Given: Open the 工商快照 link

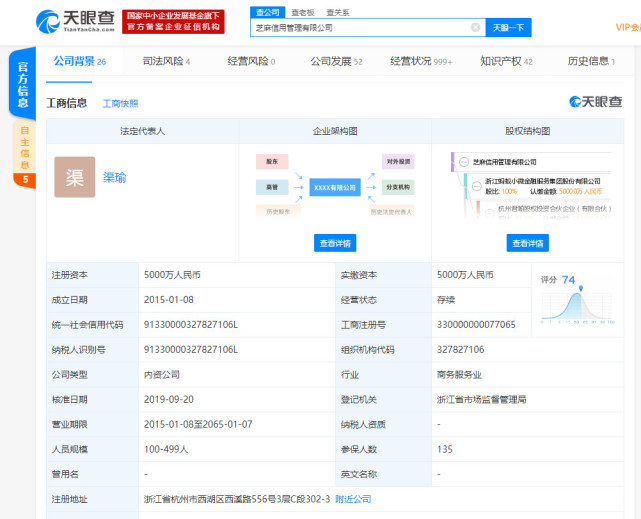Looking at the screenshot, I should tap(120, 104).
